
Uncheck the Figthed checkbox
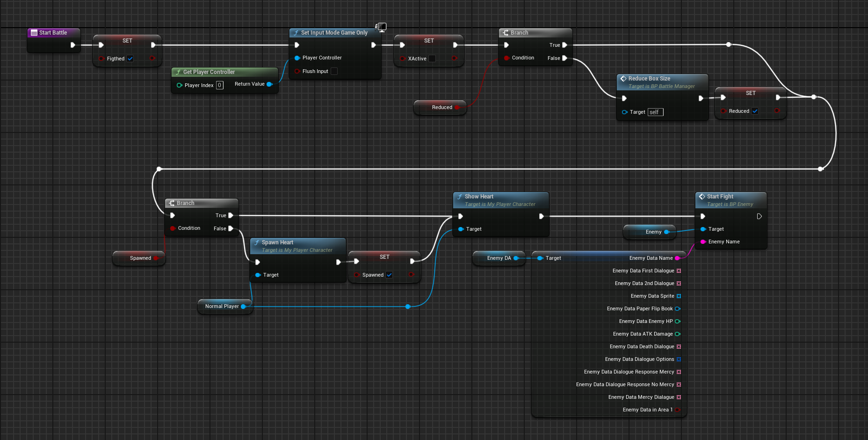(130, 59)
